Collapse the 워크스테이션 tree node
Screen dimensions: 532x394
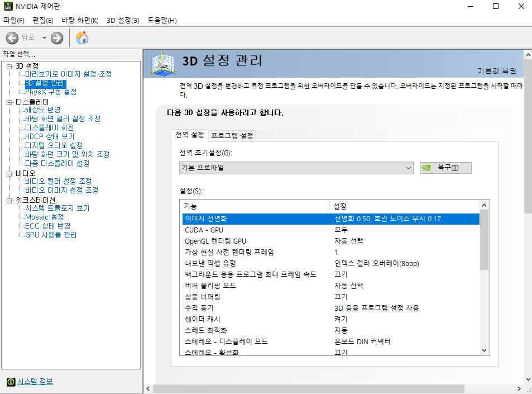(9, 201)
